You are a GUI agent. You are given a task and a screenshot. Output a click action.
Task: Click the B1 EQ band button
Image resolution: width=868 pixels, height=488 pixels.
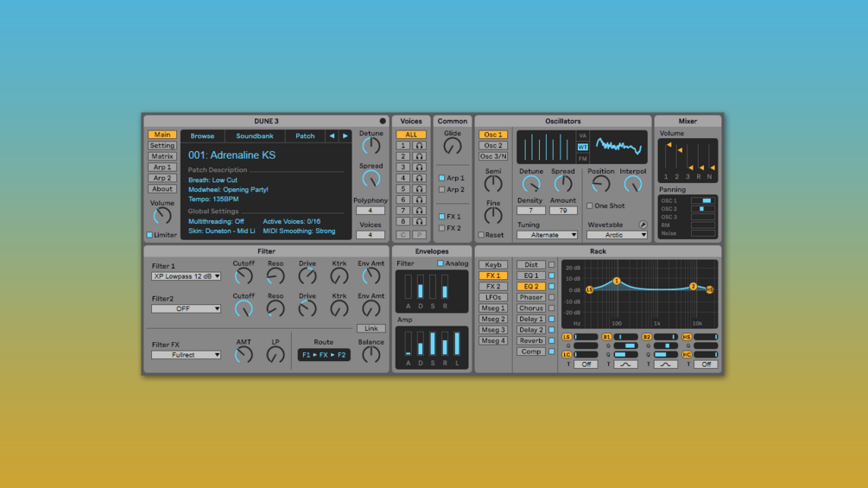point(606,337)
